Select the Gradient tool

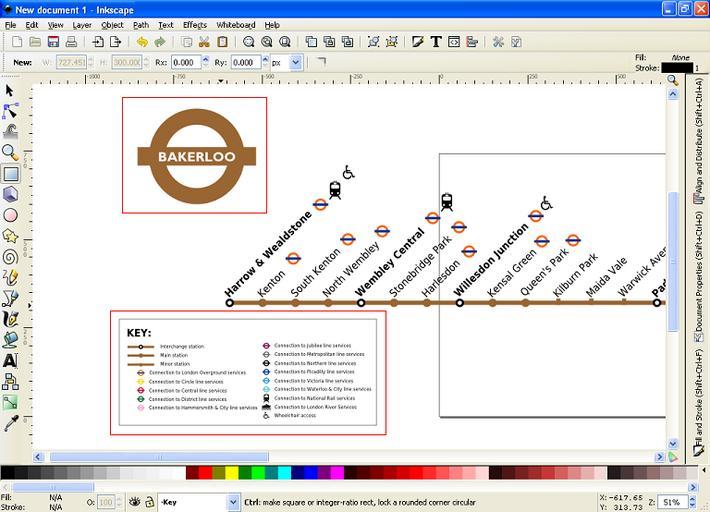[x=10, y=402]
